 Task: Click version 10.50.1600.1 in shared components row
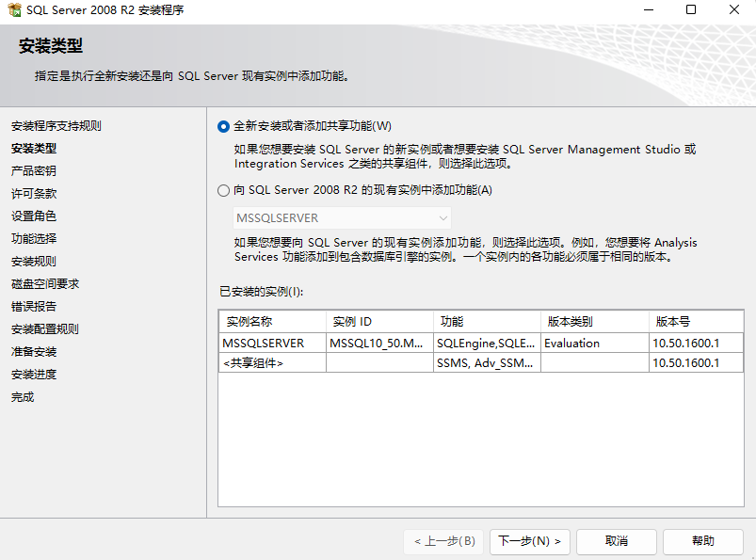pyautogui.click(x=696, y=363)
